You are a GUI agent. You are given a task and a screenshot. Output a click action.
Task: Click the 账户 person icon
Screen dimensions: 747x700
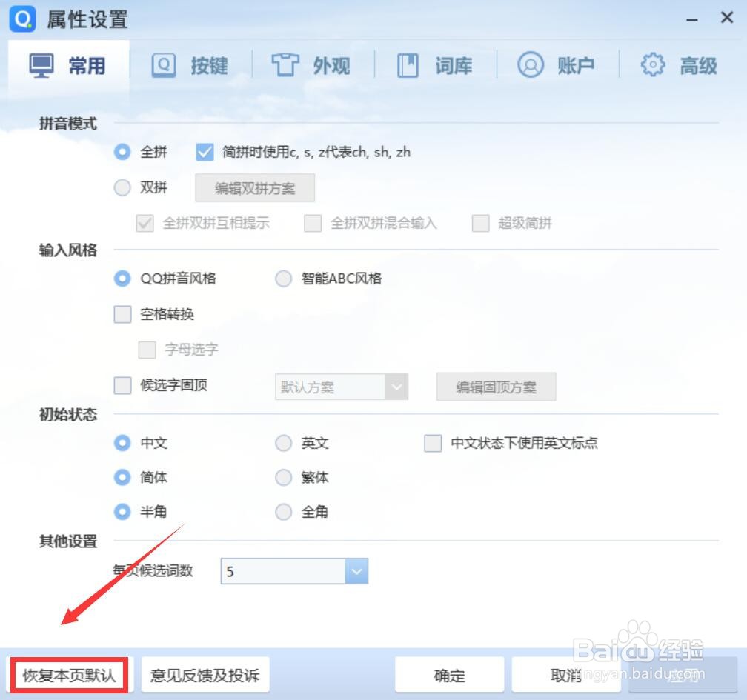click(530, 64)
